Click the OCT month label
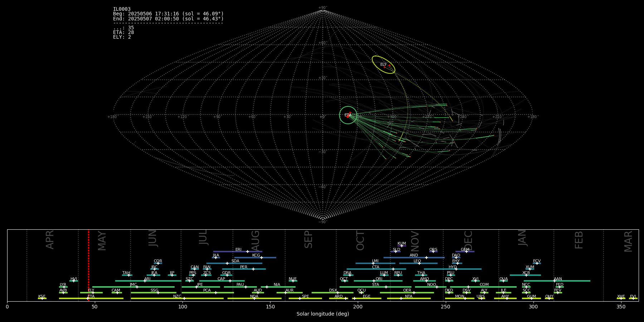This screenshot has width=644, height=322. (361, 241)
